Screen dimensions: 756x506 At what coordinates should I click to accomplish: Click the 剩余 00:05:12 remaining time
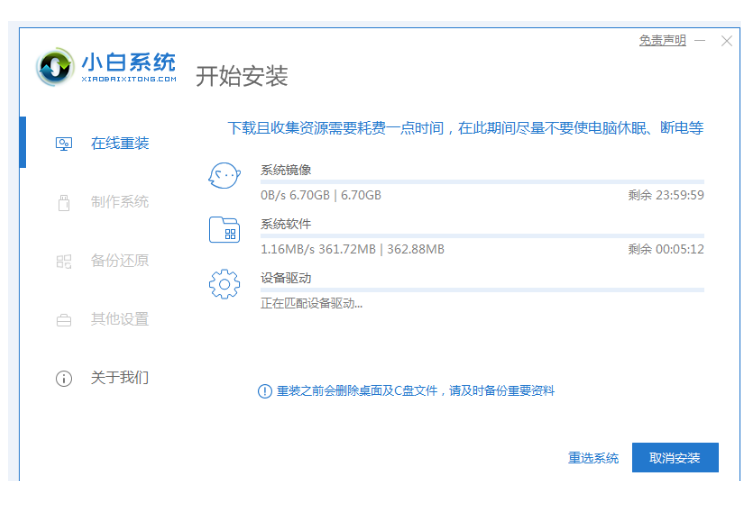666,249
